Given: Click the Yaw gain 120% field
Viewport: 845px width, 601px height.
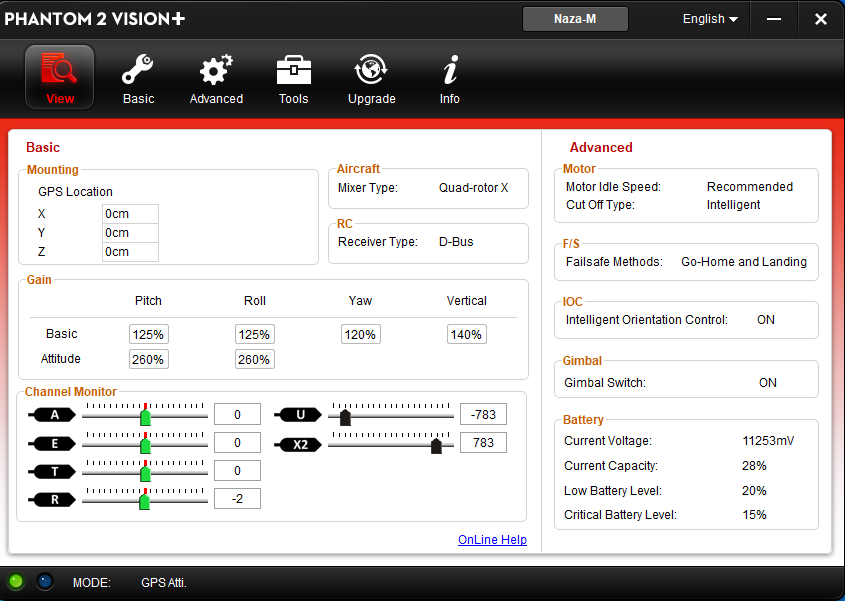Looking at the screenshot, I should (x=361, y=334).
